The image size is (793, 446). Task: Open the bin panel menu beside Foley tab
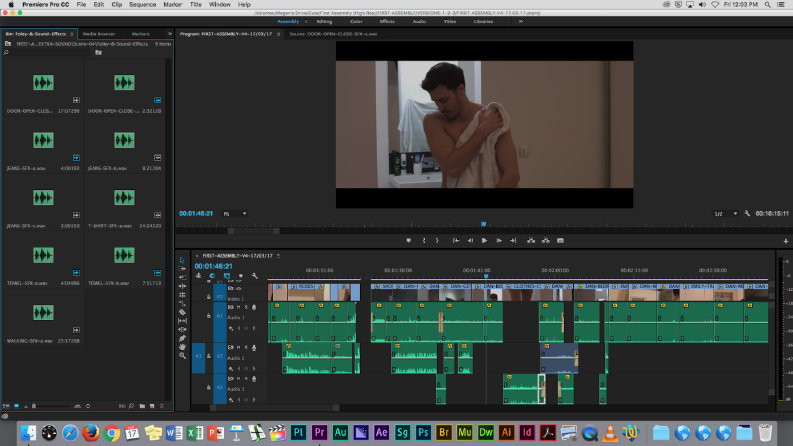coord(72,34)
